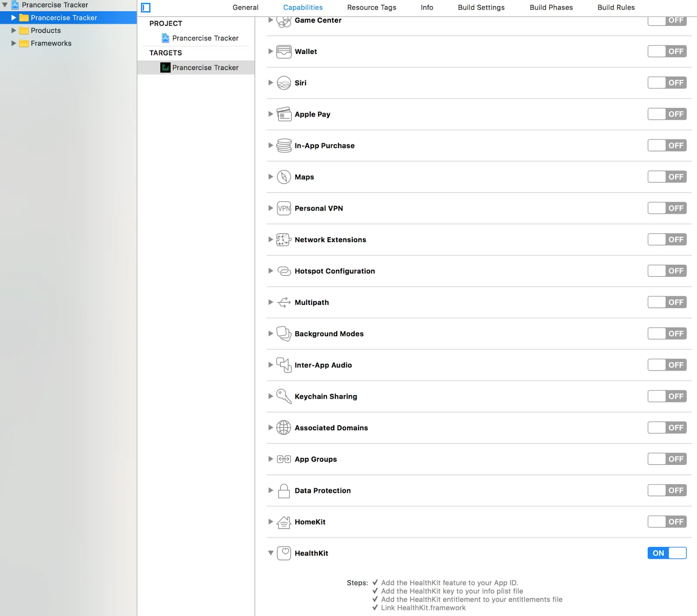This screenshot has height=616, width=697.
Task: Expand the App Groups section
Action: pyautogui.click(x=271, y=459)
